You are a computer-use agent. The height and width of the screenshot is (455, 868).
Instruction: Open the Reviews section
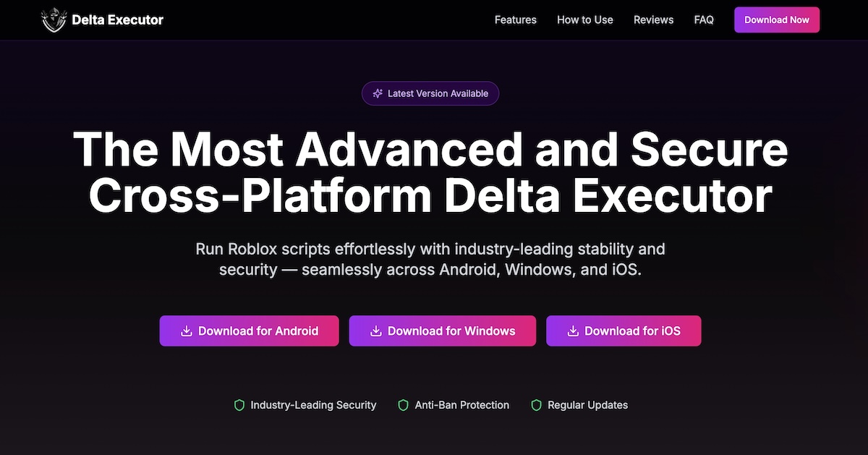coord(653,20)
